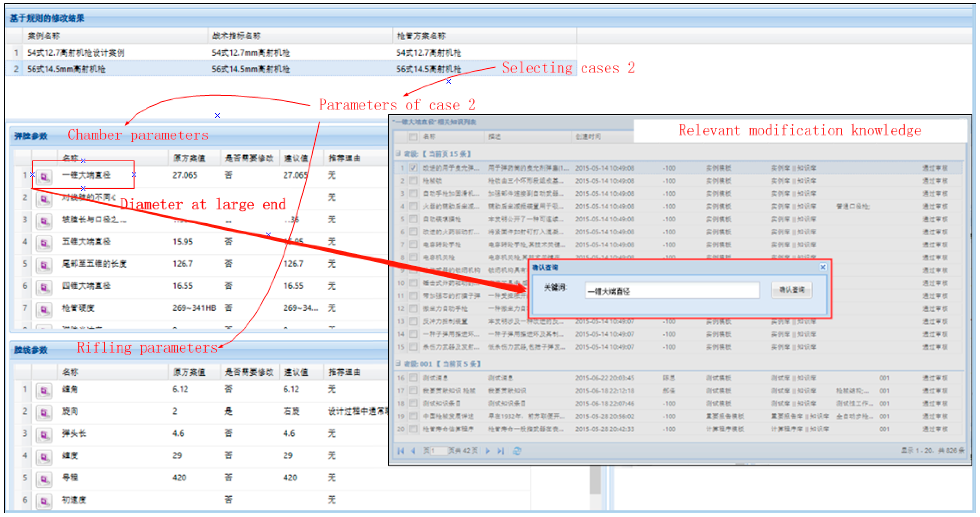The width and height of the screenshot is (980, 517).
Task: Collapse the 密级 15 条 group
Action: tap(398, 154)
